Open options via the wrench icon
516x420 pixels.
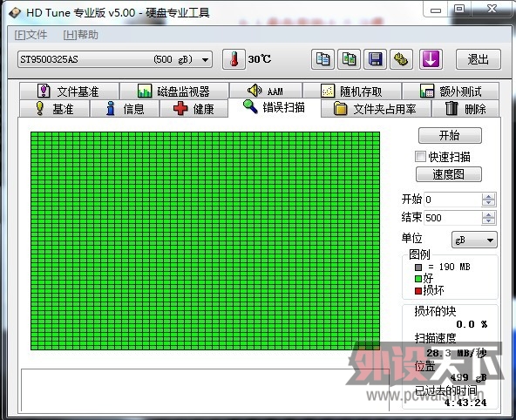pos(401,59)
